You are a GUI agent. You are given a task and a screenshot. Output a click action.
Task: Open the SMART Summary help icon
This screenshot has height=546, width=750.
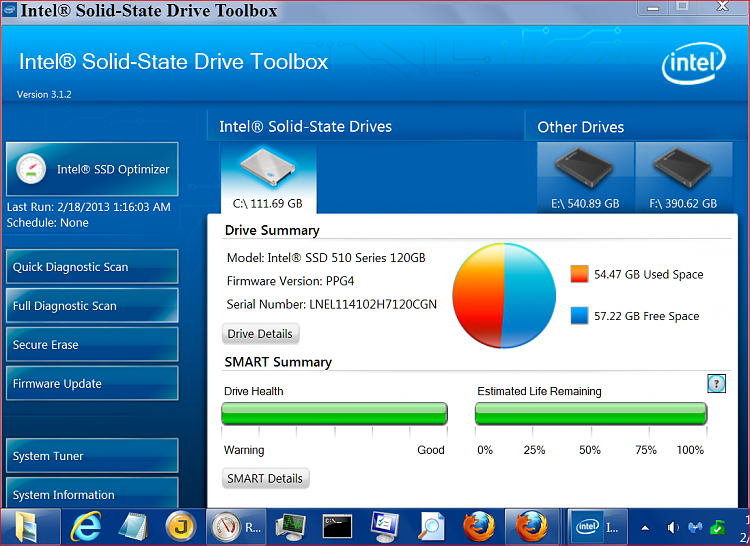click(x=716, y=383)
